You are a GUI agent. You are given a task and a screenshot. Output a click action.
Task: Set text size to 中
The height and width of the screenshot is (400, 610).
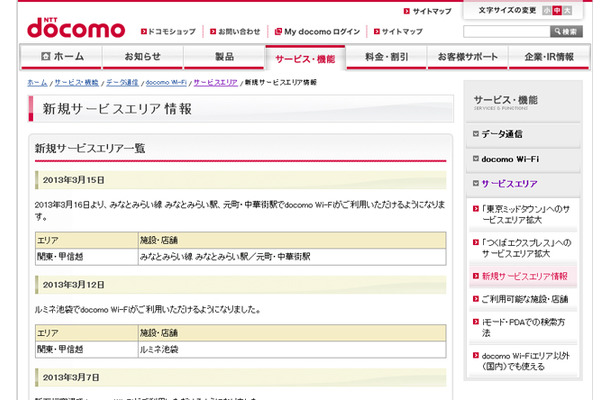(557, 11)
